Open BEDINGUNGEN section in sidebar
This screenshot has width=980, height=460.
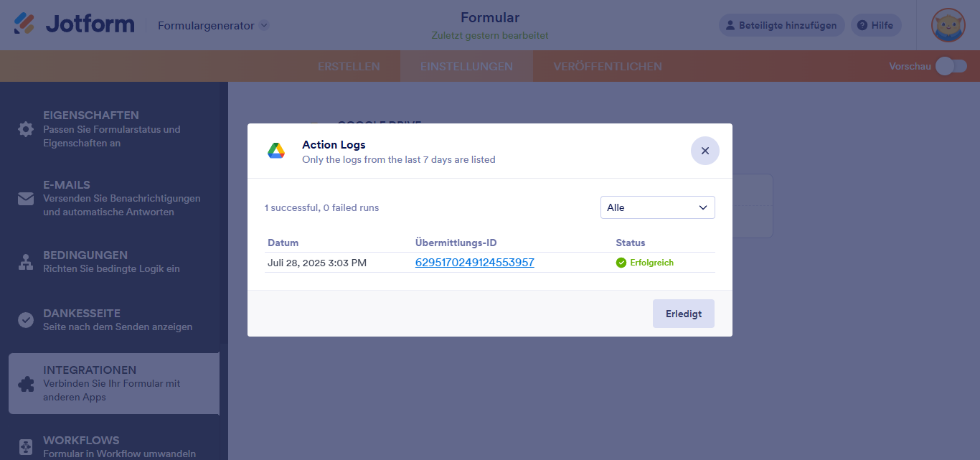click(x=114, y=261)
